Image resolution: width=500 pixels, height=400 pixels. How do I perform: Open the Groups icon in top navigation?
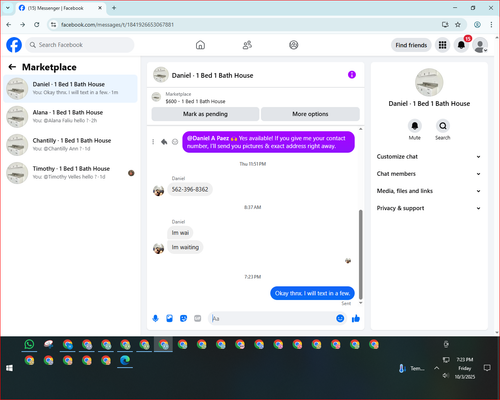pyautogui.click(x=294, y=45)
